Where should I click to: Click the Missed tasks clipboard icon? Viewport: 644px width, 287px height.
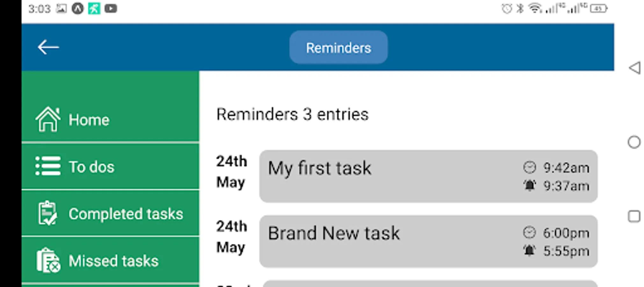point(48,260)
